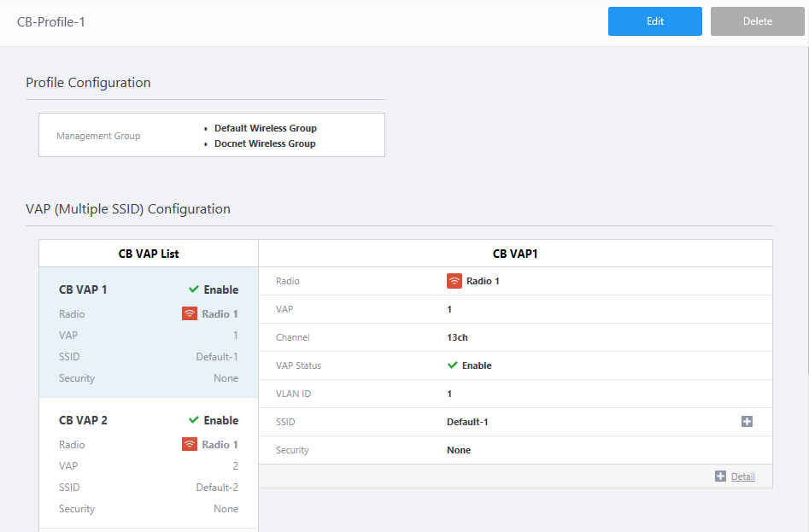Open the Detail link in CB VAP1 panel
Screen dimensions: 809x532
pos(742,476)
